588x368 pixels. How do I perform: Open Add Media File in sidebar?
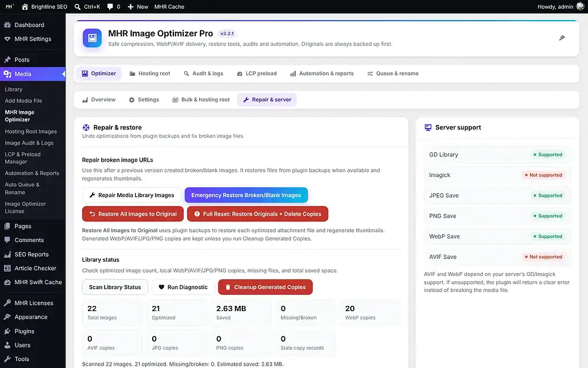click(x=24, y=101)
